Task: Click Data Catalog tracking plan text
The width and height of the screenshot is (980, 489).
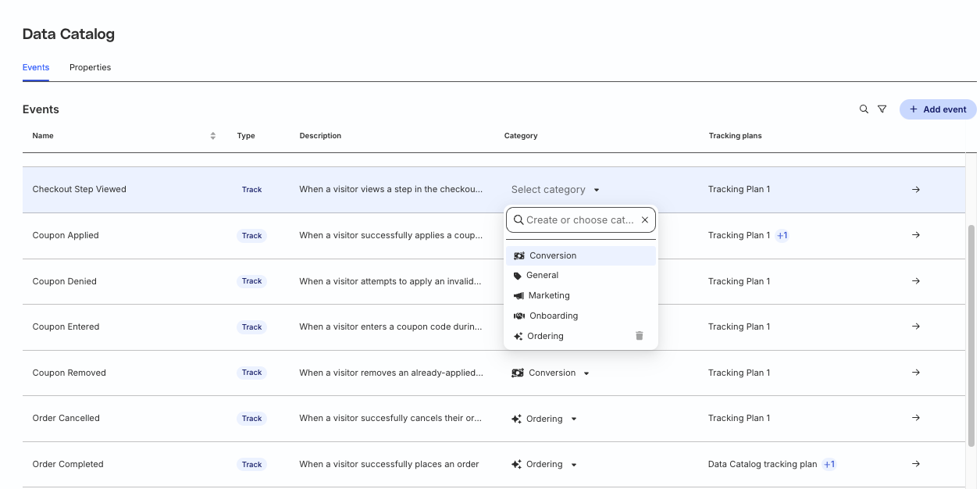Action: coord(762,464)
